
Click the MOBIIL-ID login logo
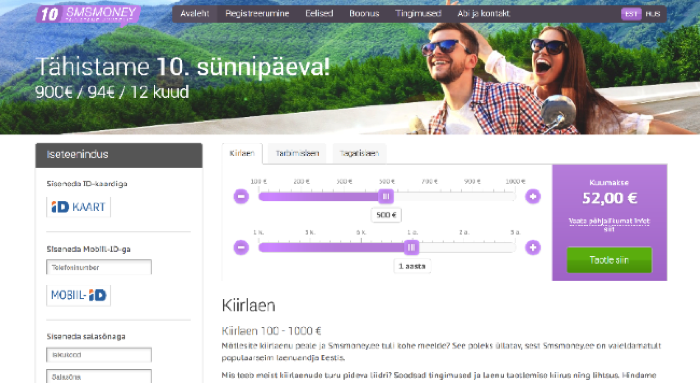79,295
